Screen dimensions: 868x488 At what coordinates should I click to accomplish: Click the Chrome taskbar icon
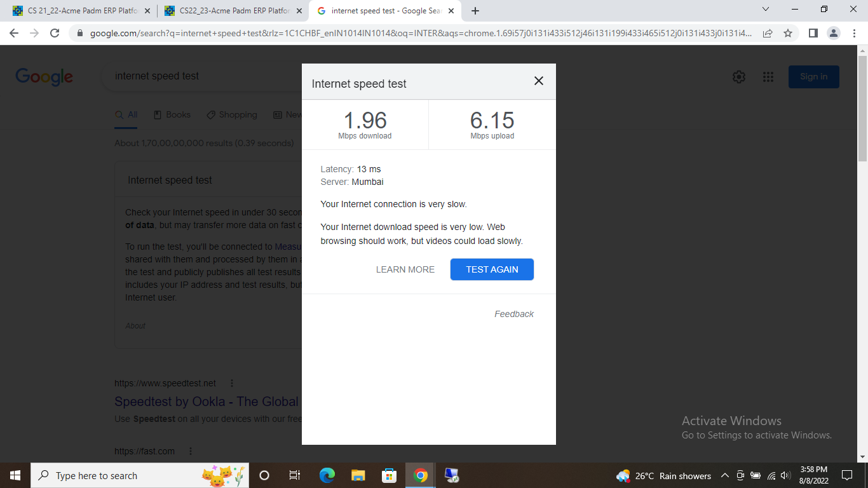point(420,475)
